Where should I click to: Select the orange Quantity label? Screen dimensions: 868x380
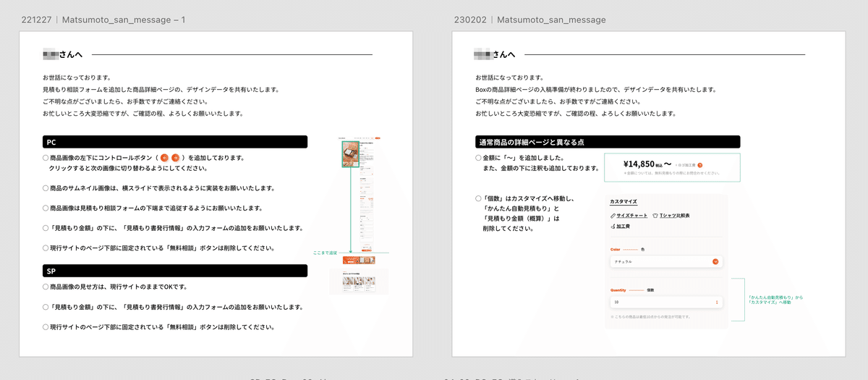coord(618,289)
